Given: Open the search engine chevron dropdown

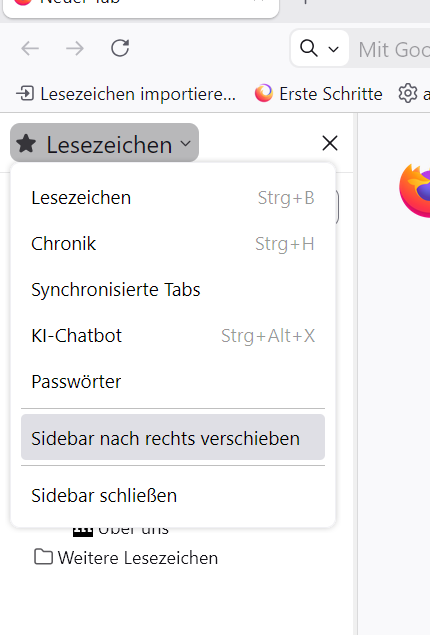Looking at the screenshot, I should (x=333, y=49).
